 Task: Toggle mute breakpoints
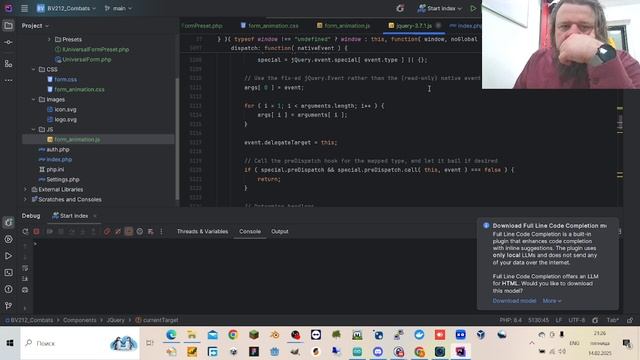pos(118,231)
